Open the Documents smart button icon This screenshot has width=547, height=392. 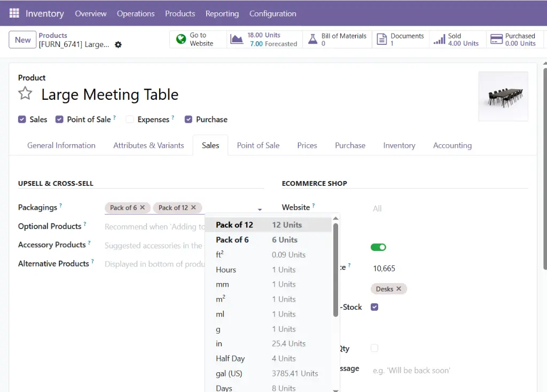[382, 38]
